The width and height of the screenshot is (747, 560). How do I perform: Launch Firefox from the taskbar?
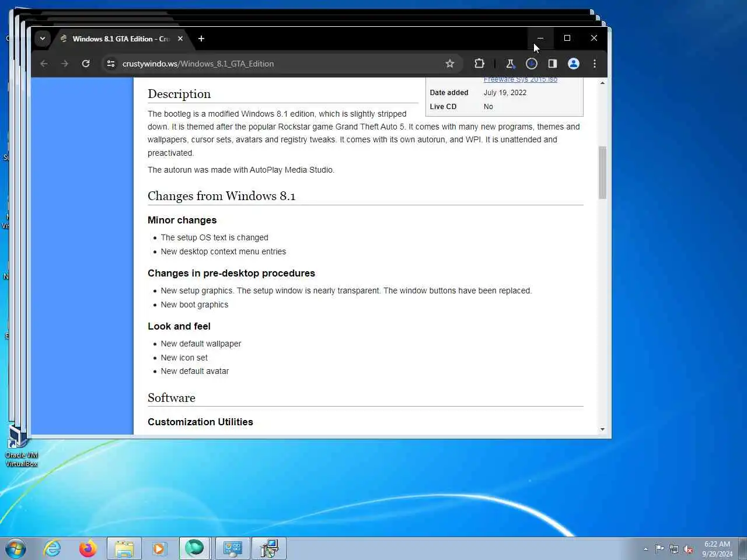(88, 548)
